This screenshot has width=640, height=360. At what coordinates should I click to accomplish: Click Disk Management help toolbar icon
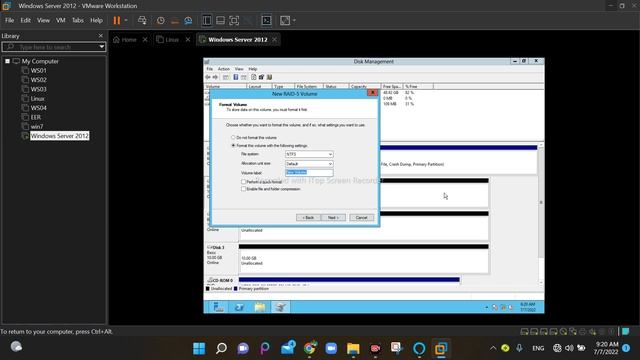(236, 77)
